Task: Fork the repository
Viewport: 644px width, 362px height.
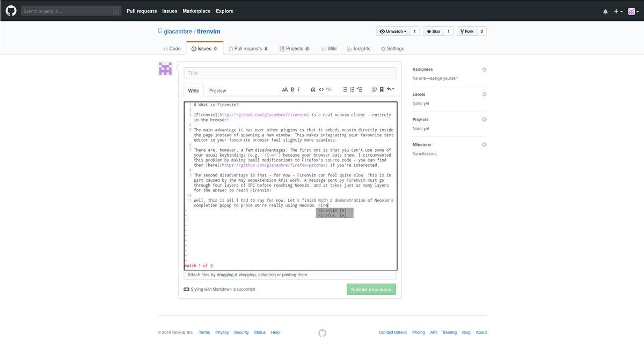Action: [467, 32]
